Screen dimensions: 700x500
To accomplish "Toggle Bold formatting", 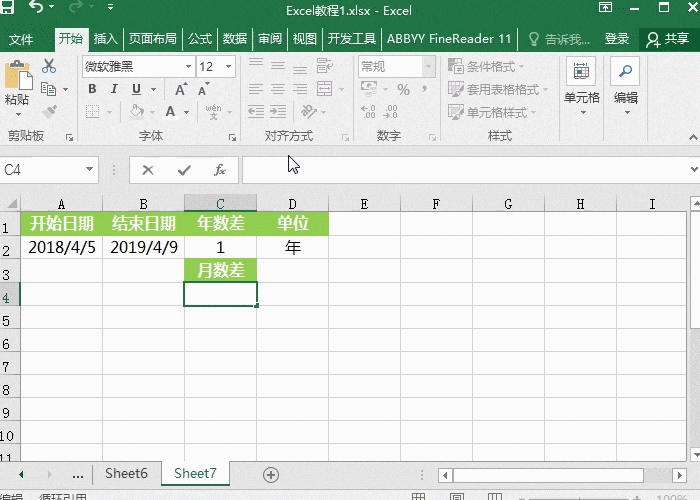I will (x=92, y=89).
